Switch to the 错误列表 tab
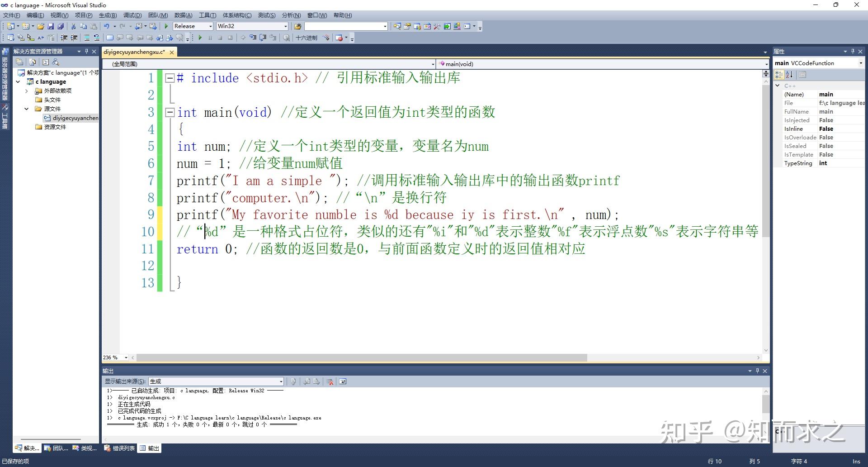868x467 pixels. click(120, 448)
